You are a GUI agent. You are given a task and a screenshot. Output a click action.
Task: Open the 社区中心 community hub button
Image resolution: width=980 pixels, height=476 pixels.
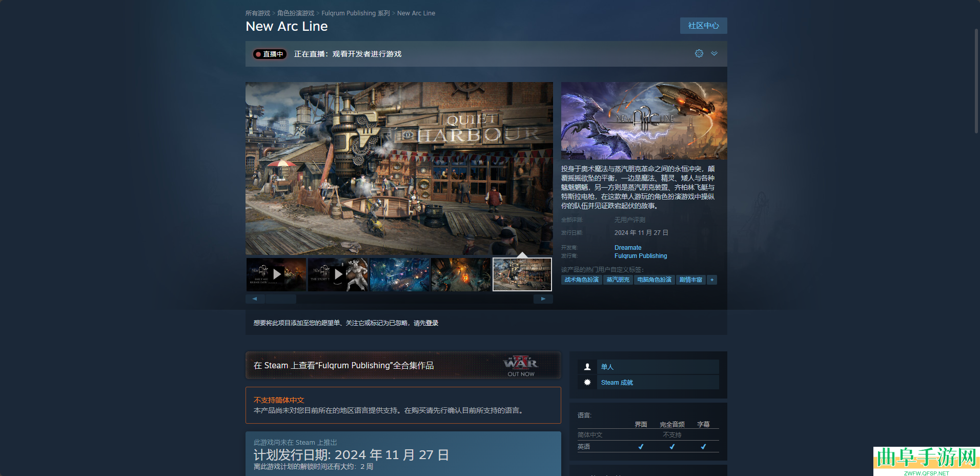click(703, 26)
